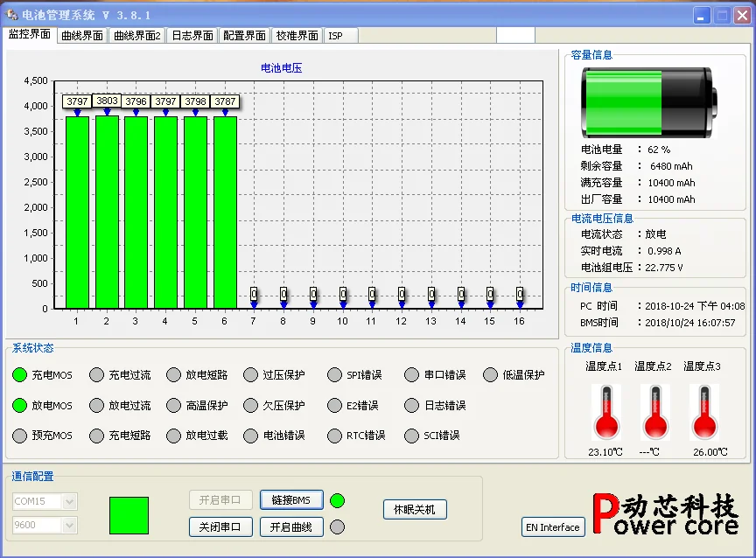Toggle the 预充MOS status indicator
The image size is (756, 558).
click(19, 436)
